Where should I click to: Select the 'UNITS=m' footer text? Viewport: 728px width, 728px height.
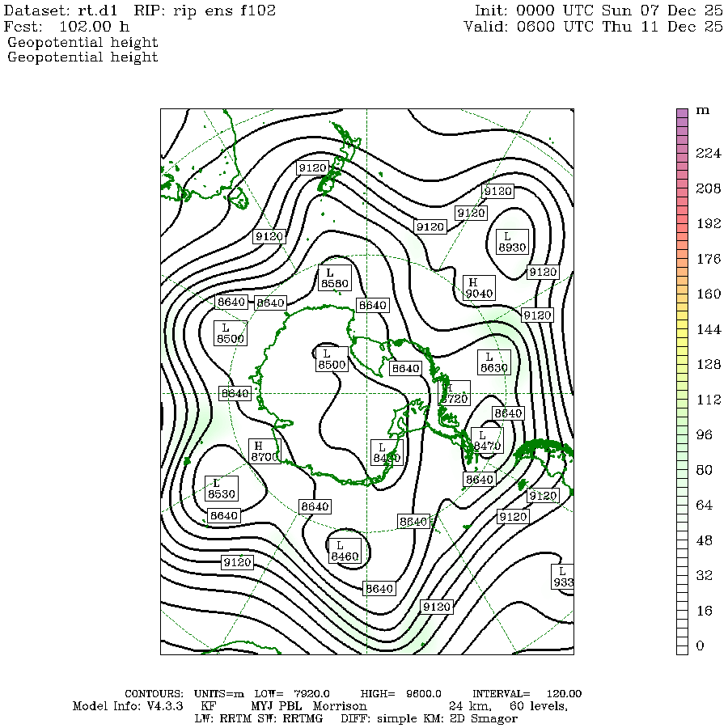(219, 694)
